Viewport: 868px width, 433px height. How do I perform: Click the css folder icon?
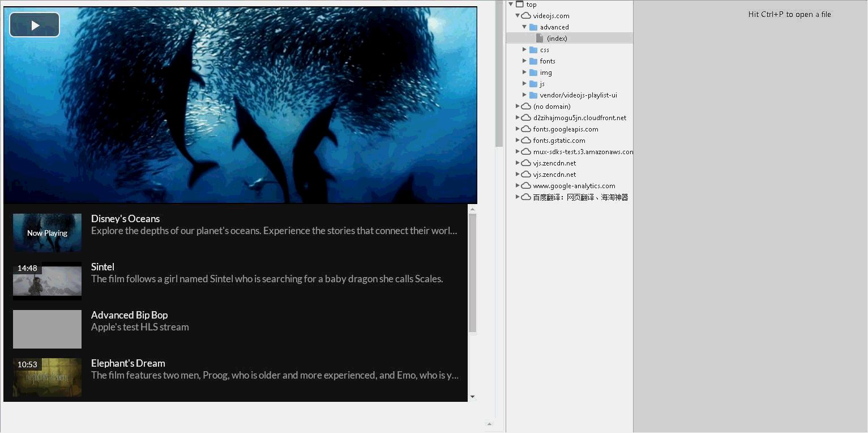533,50
